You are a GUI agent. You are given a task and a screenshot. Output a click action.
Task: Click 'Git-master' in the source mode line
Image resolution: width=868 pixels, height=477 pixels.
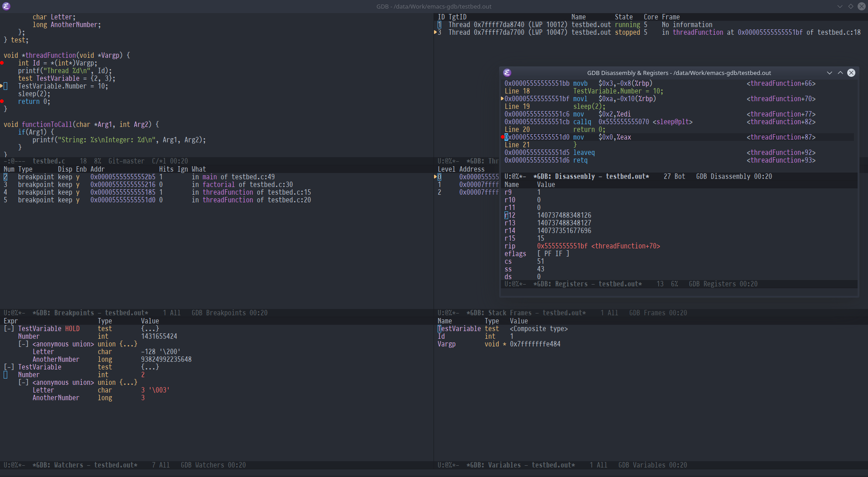[127, 161]
